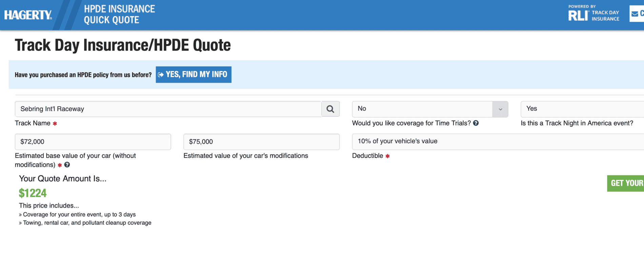This screenshot has height=277, width=644.
Task: Click the RLI Track Day Insurance logo
Action: (594, 13)
